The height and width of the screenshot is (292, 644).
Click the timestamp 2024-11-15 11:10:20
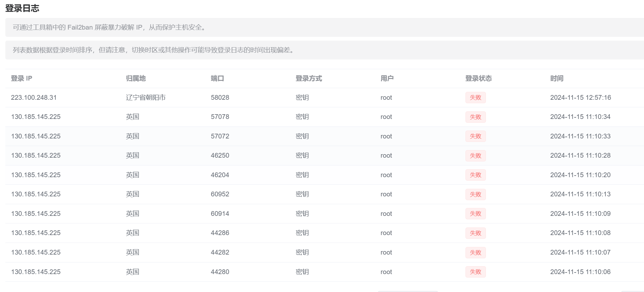click(x=581, y=175)
